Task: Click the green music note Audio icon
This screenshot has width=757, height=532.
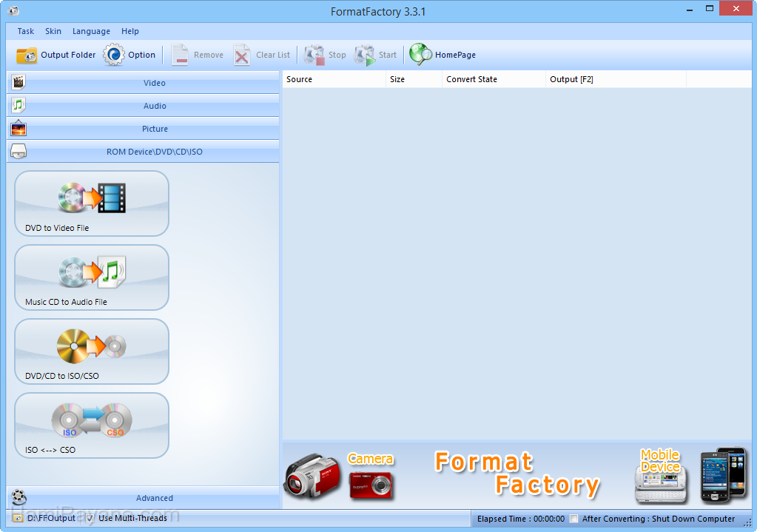Action: click(18, 105)
